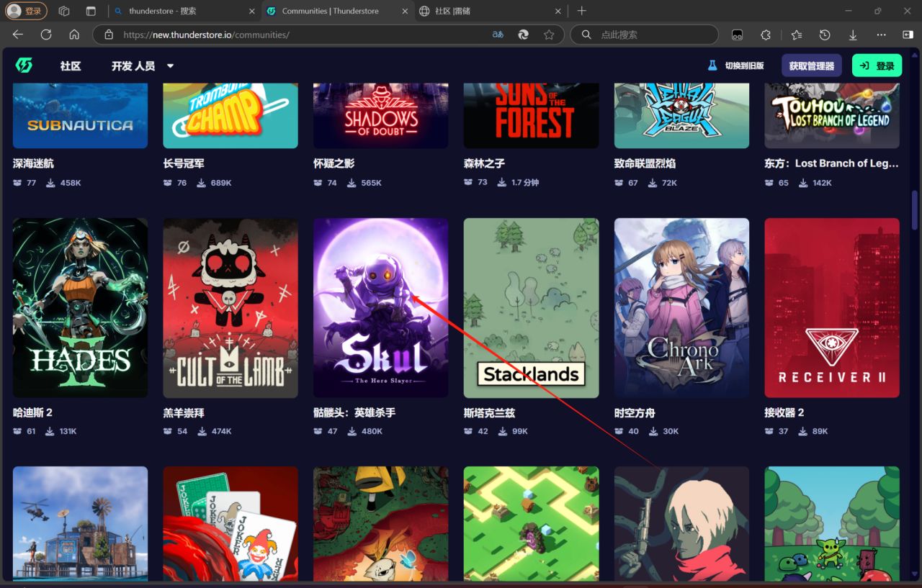The image size is (922, 588).
Task: Click the 480K download count text
Action: click(372, 432)
